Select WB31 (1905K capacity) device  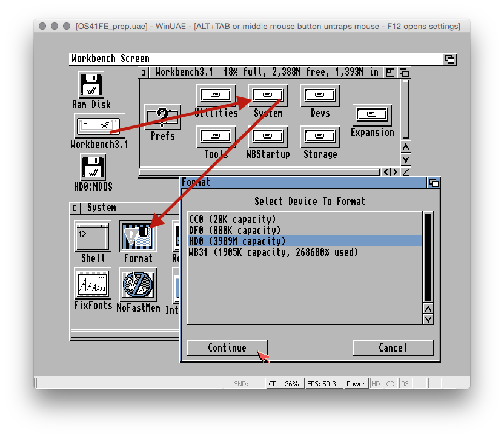tap(304, 252)
